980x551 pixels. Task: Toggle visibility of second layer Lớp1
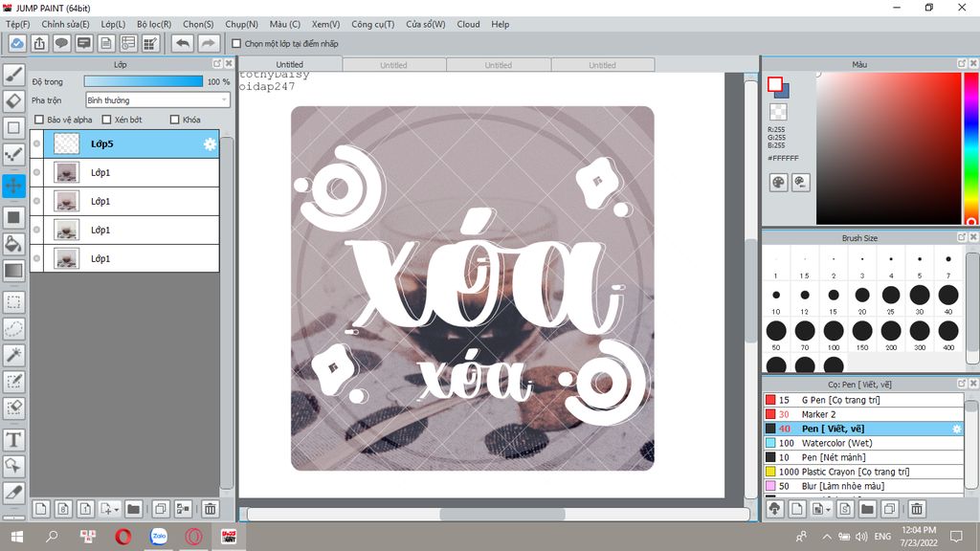[x=37, y=172]
